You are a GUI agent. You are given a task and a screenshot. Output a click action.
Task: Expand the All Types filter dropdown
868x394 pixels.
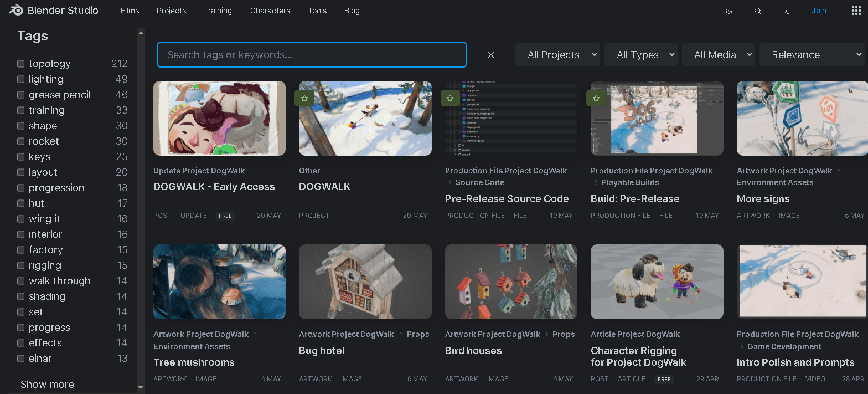(x=641, y=55)
